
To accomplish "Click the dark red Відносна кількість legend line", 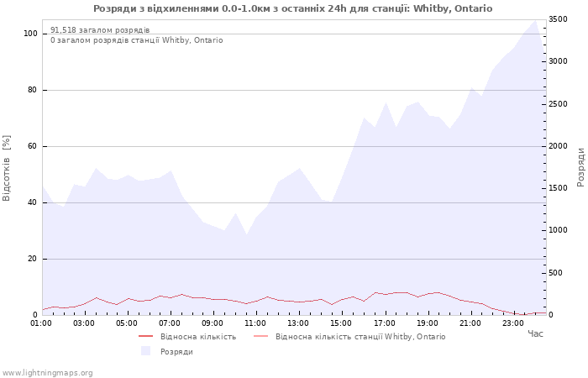I will tap(145, 336).
